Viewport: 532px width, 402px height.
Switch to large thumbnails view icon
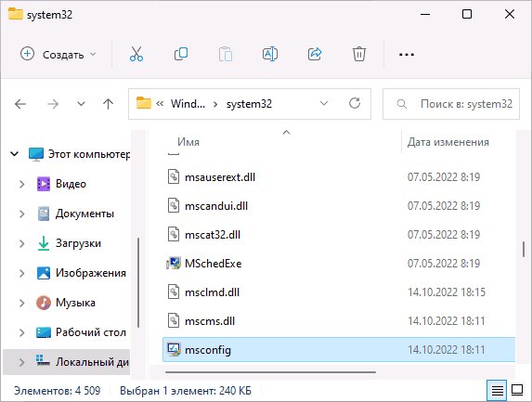pos(517,391)
